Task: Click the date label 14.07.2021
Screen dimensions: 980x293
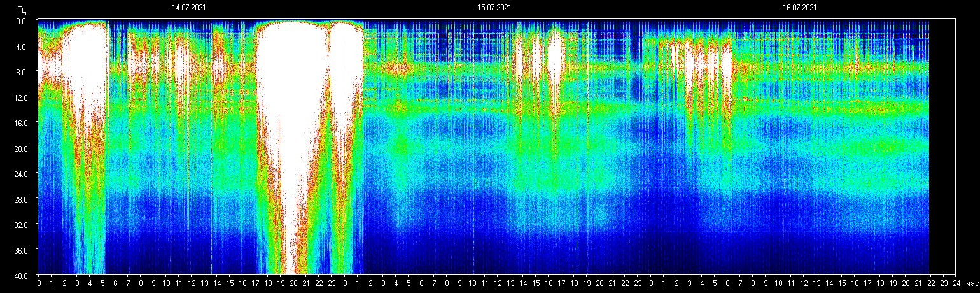Action: pos(188,8)
